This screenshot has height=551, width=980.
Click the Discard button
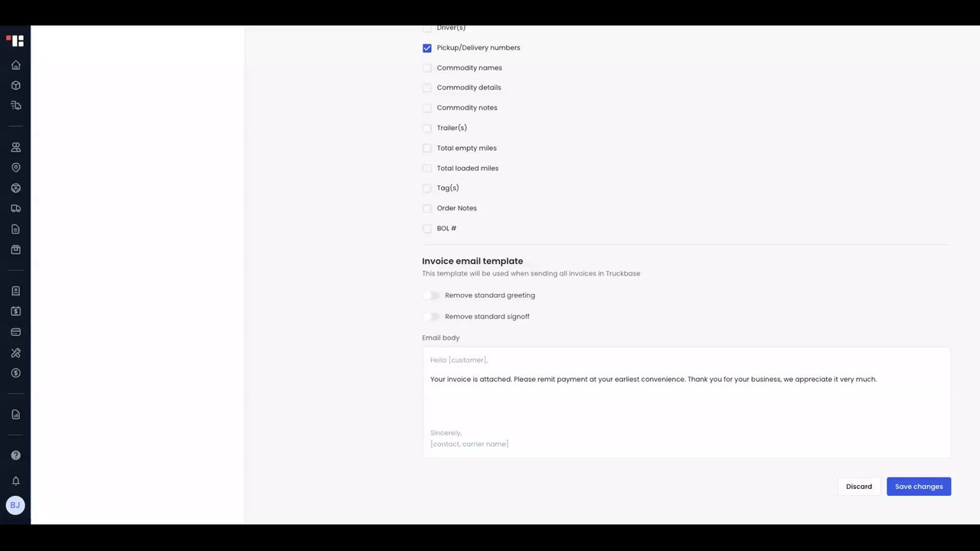[859, 487]
